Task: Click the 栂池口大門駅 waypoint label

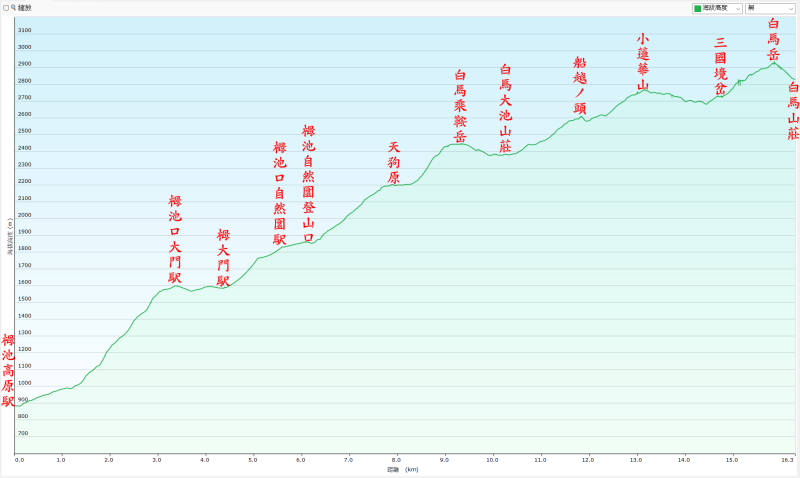Action: (x=175, y=239)
